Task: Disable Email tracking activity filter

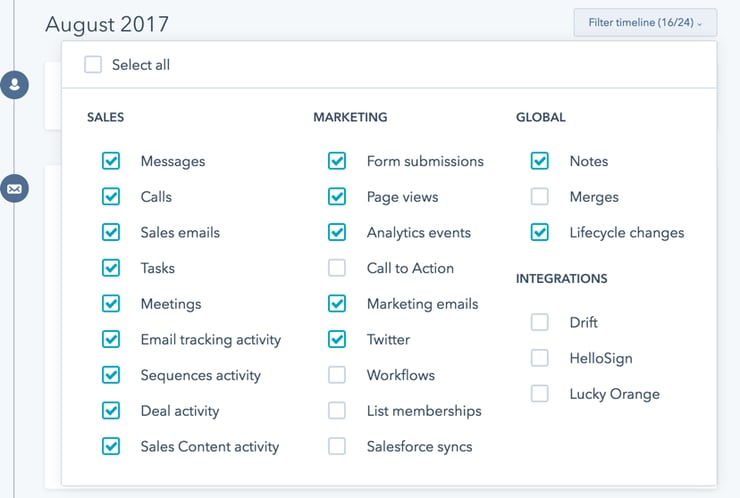Action: click(x=111, y=340)
